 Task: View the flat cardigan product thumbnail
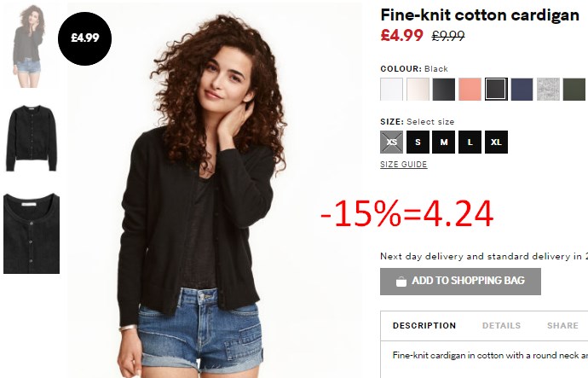[x=32, y=138]
